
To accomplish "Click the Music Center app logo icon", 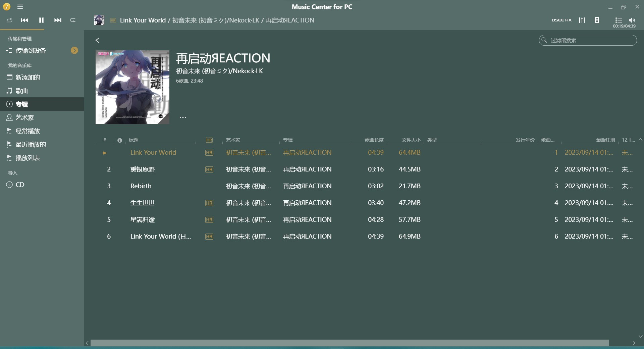I will (7, 7).
